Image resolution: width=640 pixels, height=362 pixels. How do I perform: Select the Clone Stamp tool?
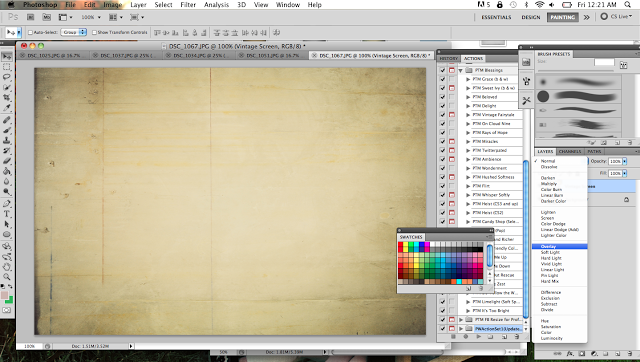(x=7, y=140)
